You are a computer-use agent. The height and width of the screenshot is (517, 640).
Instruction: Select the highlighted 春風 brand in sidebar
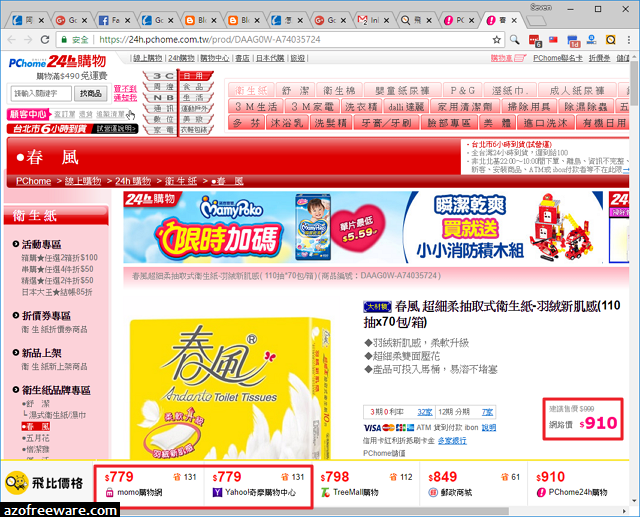click(x=36, y=426)
